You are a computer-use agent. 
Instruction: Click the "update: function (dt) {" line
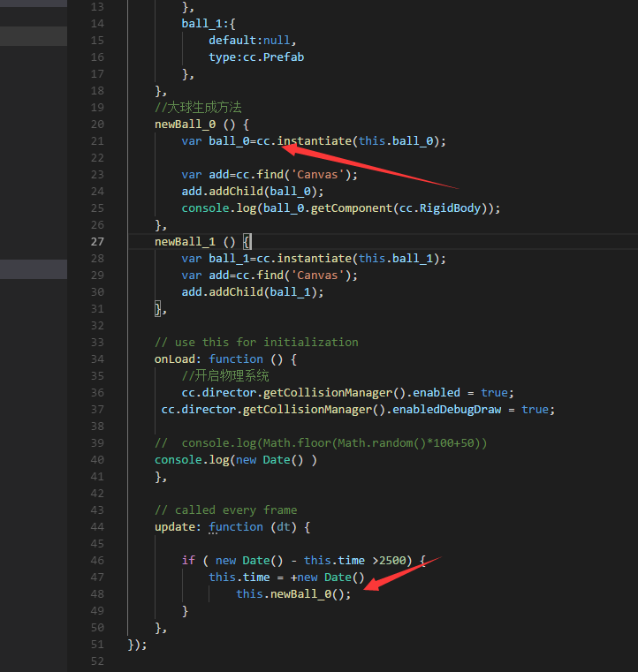click(x=232, y=526)
